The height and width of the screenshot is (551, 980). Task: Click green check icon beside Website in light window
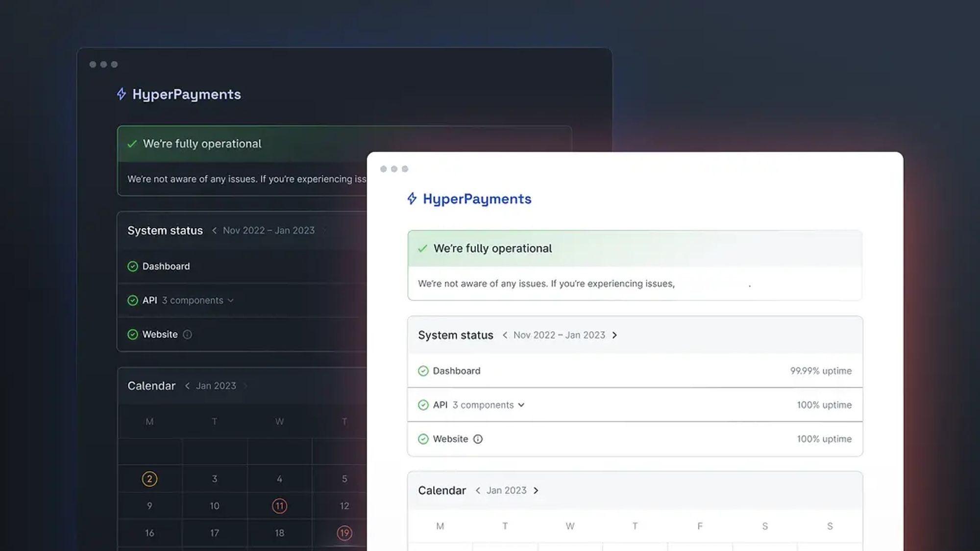pyautogui.click(x=423, y=439)
